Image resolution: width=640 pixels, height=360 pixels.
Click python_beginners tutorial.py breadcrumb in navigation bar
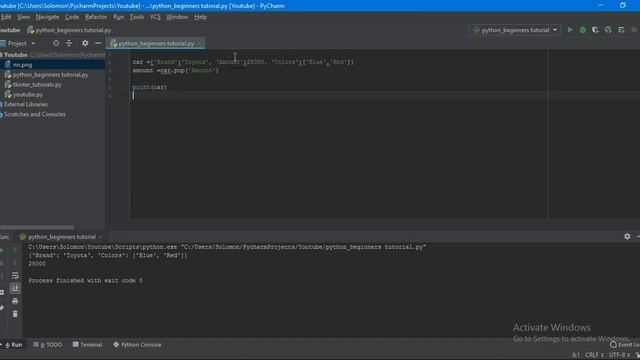point(69,30)
